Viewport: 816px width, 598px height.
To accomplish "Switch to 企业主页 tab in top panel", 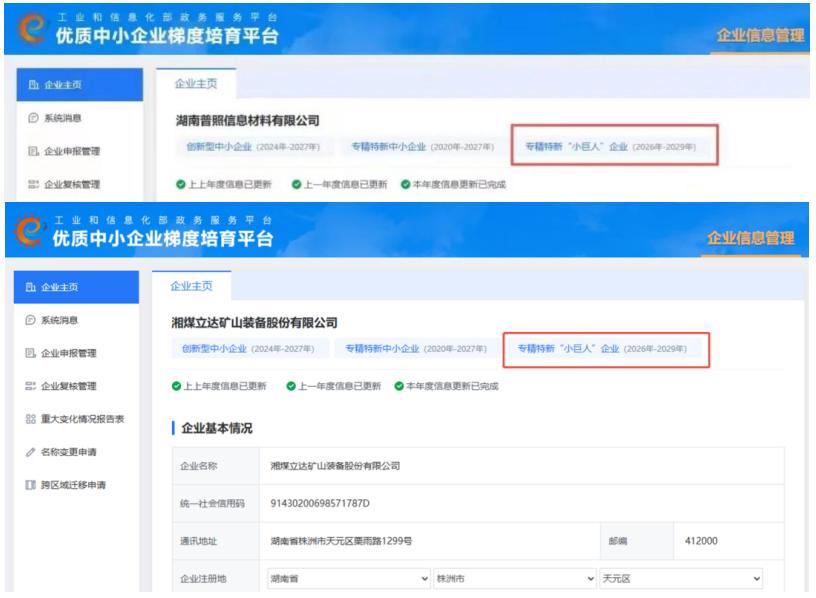I will tap(196, 84).
